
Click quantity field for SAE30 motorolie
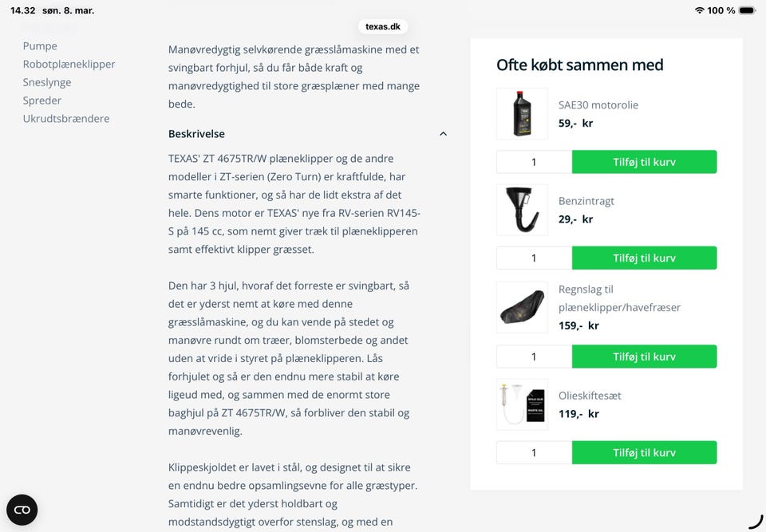(x=534, y=162)
